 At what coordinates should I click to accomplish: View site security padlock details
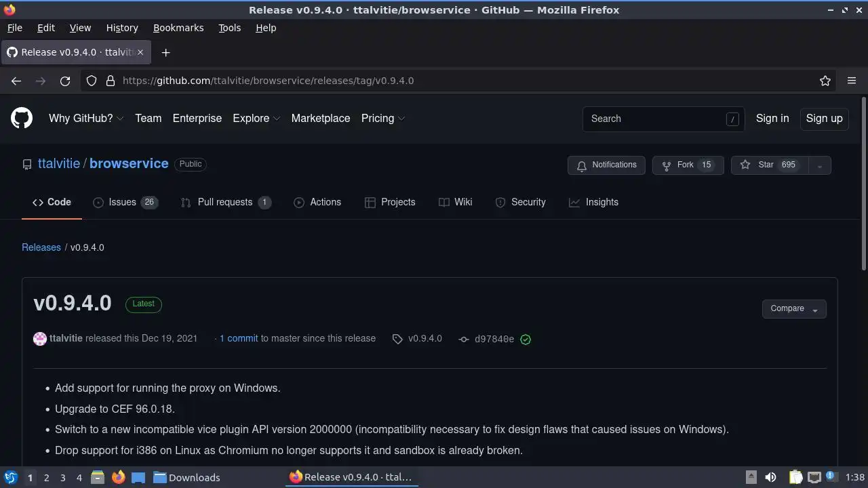[x=111, y=81]
